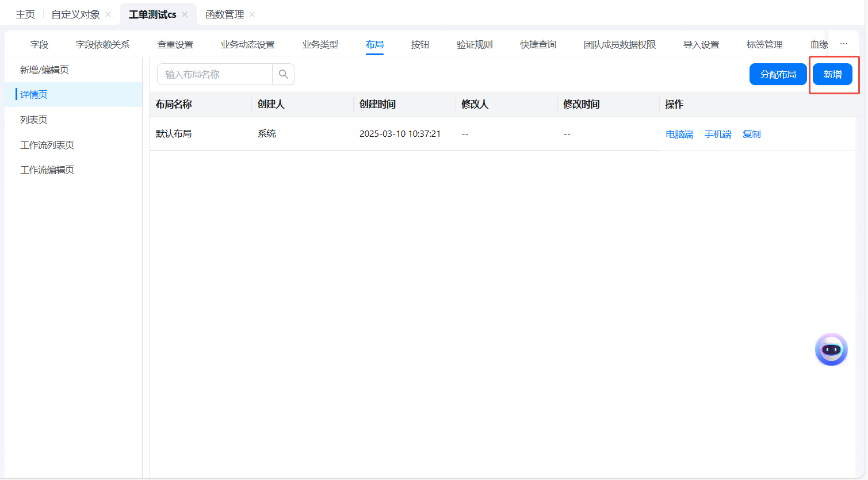868x480 pixels.
Task: Click the 2025-03-10 10:37:21 timestamp cell
Action: [400, 133]
